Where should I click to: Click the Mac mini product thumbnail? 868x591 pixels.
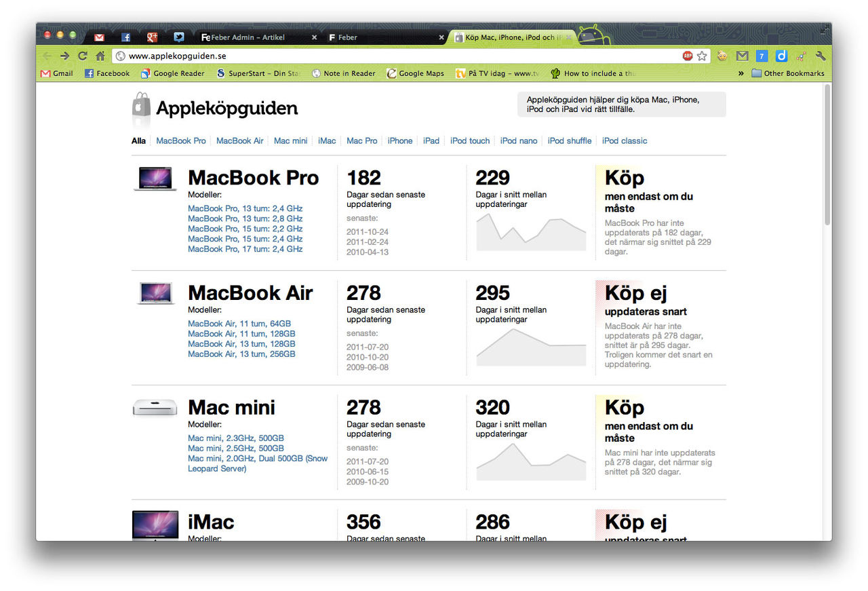coord(155,407)
